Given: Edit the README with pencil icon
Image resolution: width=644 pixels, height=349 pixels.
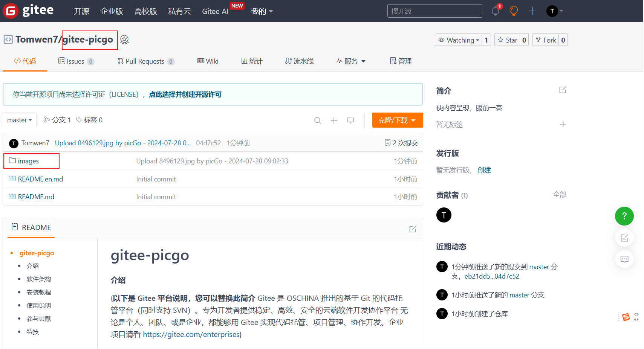Looking at the screenshot, I should tap(413, 229).
